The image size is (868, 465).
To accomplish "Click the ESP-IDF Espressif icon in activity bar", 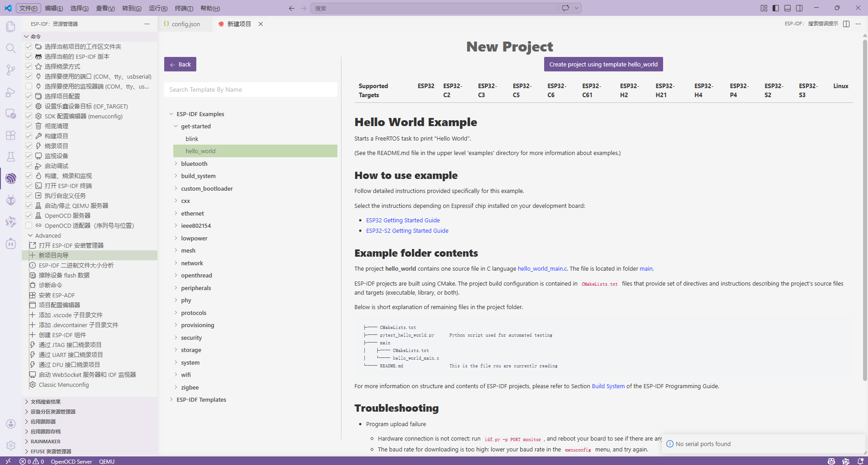I will (x=11, y=178).
